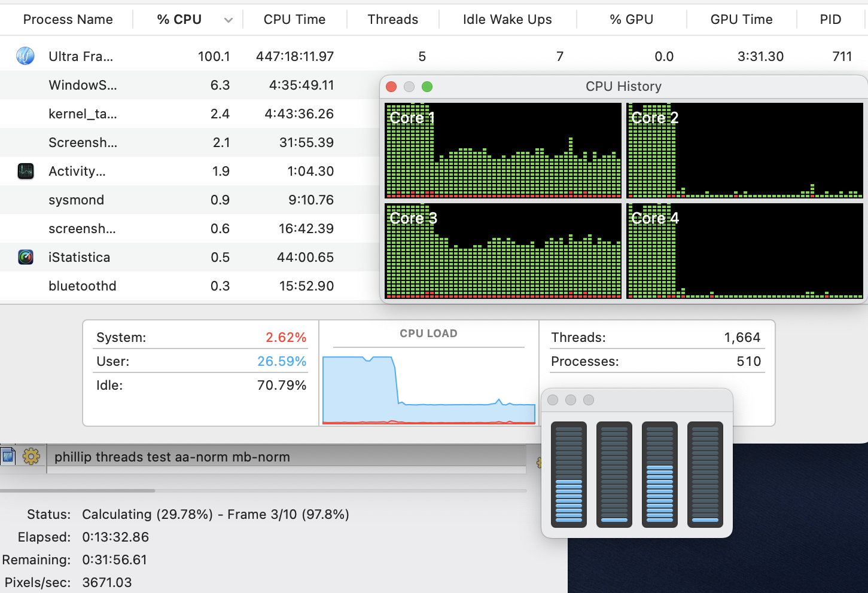Viewport: 868px width, 593px height.
Task: Sort by Idle Wake Ups column
Action: [507, 20]
